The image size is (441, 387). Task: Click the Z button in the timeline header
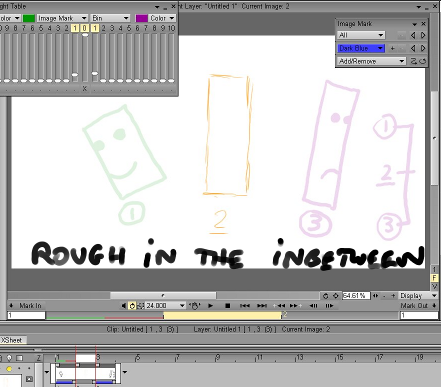click(39, 358)
